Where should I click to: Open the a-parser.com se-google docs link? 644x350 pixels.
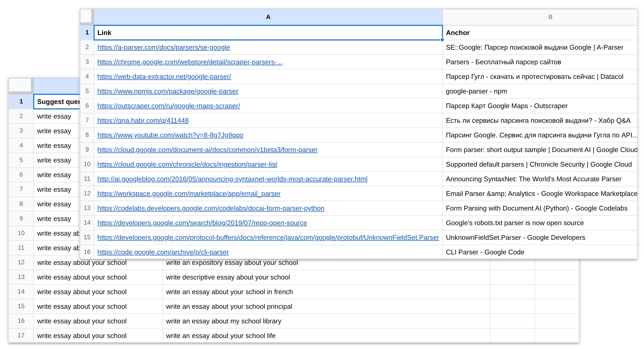click(164, 47)
